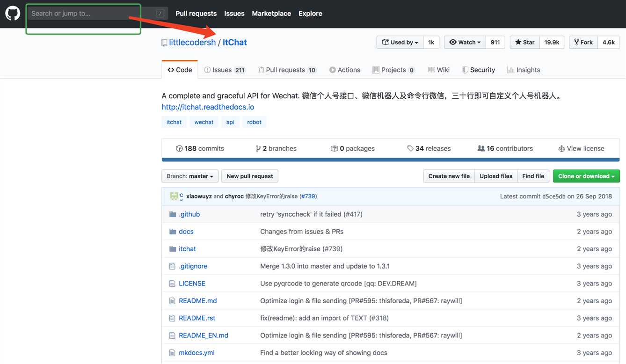Select the robot topic tag
Screen dimensions: 626x364
255,122
